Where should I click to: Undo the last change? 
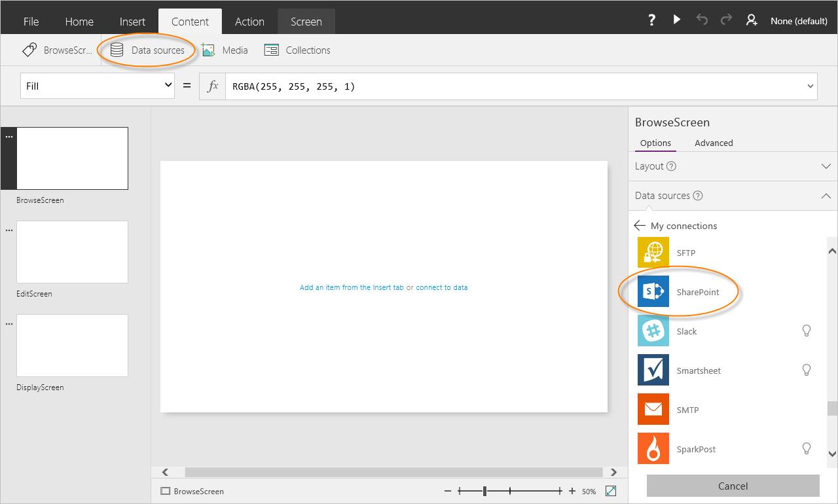tap(701, 20)
